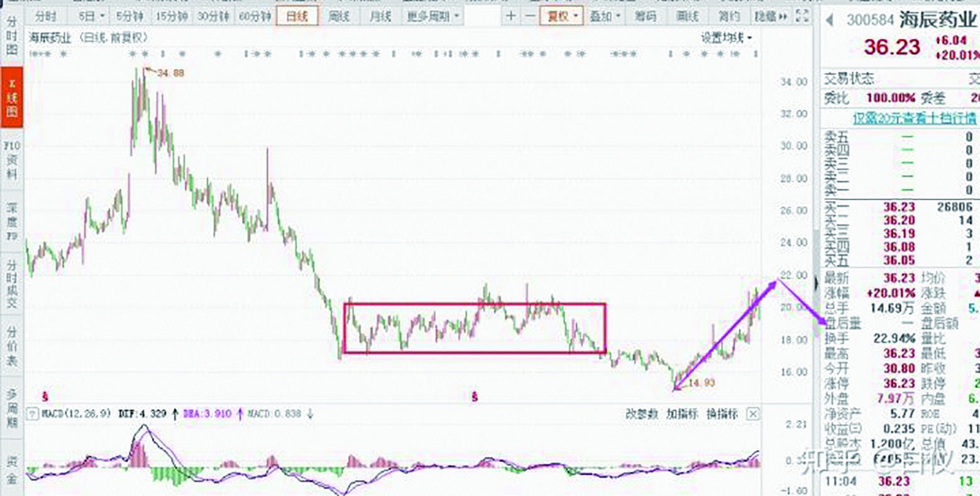The width and height of the screenshot is (980, 496).
Task: Open the 设置均线 moving average dropdown
Action: click(x=727, y=38)
